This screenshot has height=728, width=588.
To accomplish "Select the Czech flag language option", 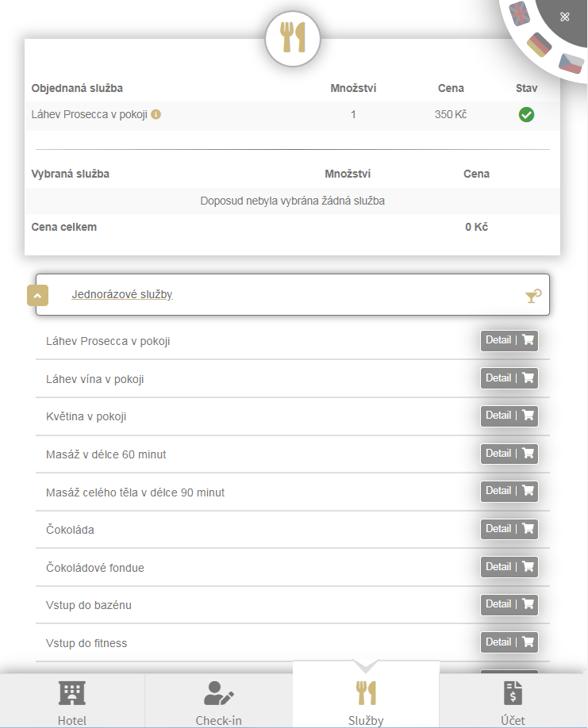I will [570, 63].
